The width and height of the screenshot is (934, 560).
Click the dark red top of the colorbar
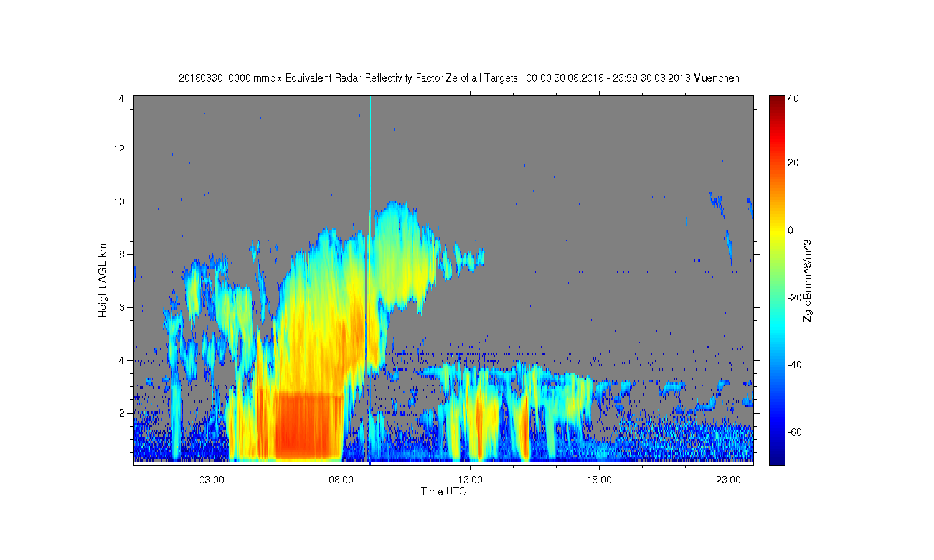(776, 100)
